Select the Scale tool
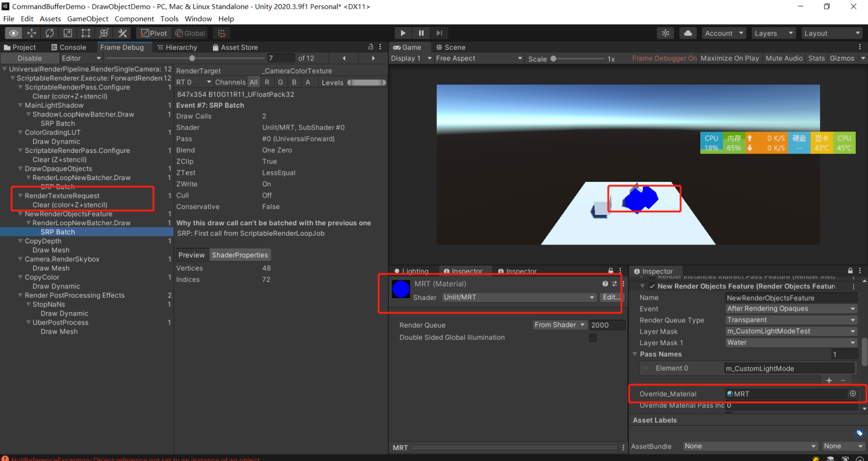The width and height of the screenshot is (868, 461). click(68, 33)
